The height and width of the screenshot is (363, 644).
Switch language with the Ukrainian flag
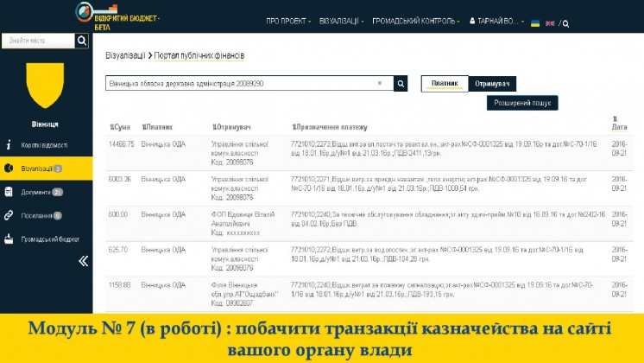[535, 23]
